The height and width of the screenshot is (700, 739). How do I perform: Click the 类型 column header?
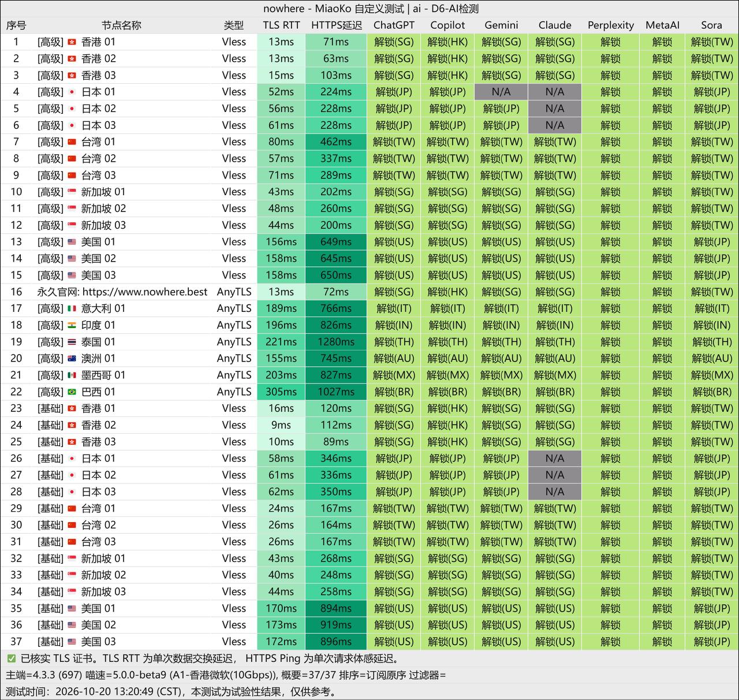coord(234,25)
